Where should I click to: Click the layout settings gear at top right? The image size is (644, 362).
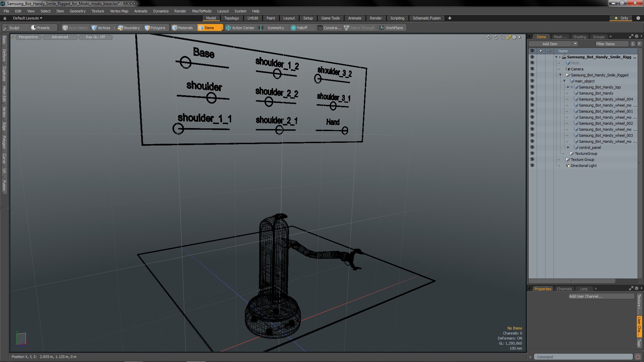pyautogui.click(x=638, y=18)
